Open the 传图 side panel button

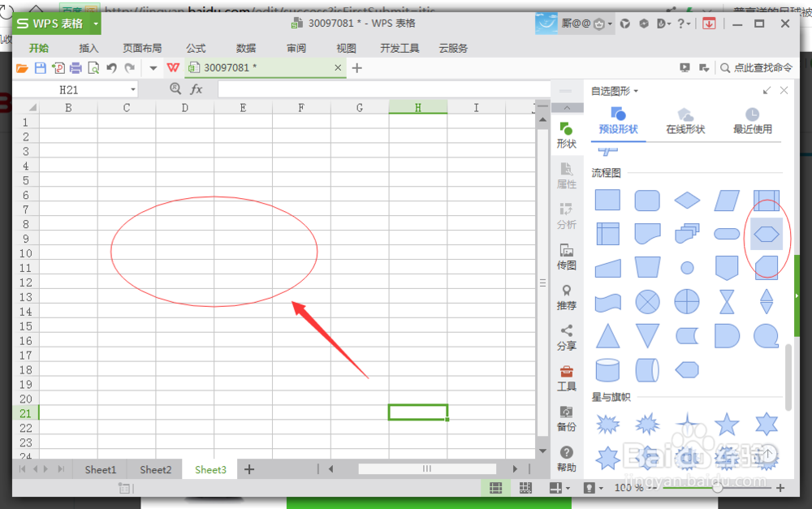click(x=567, y=257)
